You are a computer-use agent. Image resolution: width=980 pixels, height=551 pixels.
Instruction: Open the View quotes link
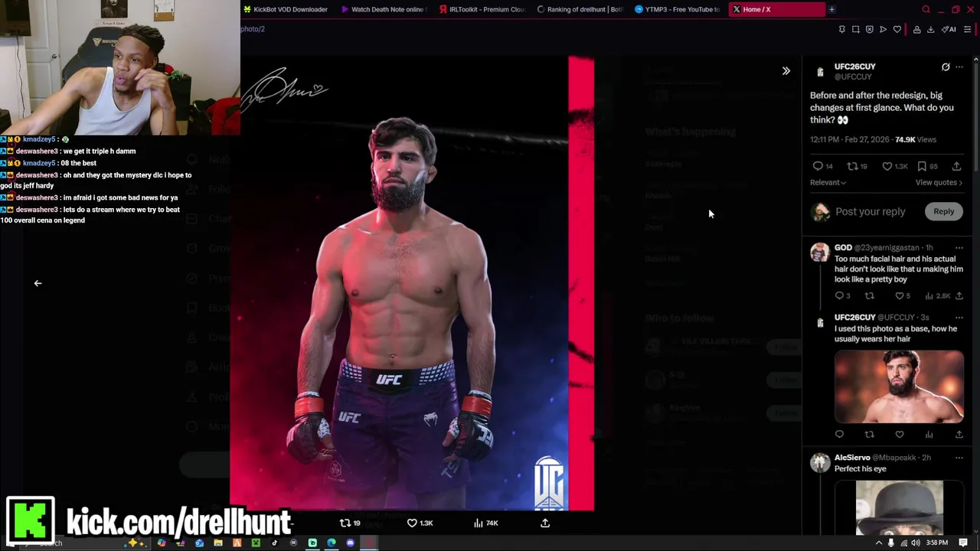(x=939, y=183)
